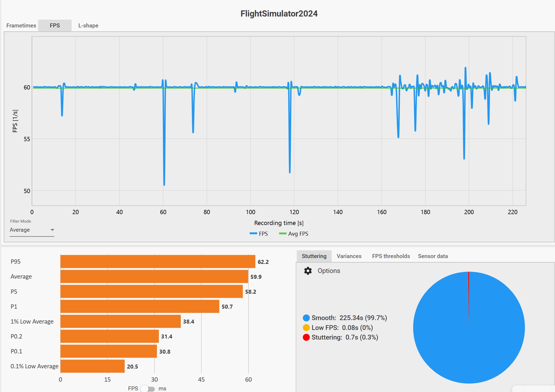This screenshot has height=392, width=555.
Task: Open the L-shape tab
Action: click(88, 26)
